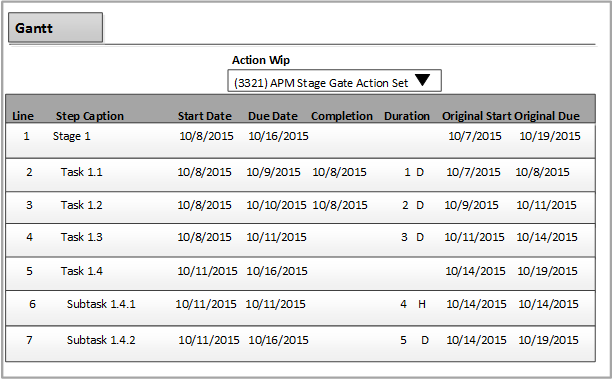Click the 4 H duration cell of Subtask 1.4.1
The width and height of the screenshot is (613, 379).
tap(413, 304)
